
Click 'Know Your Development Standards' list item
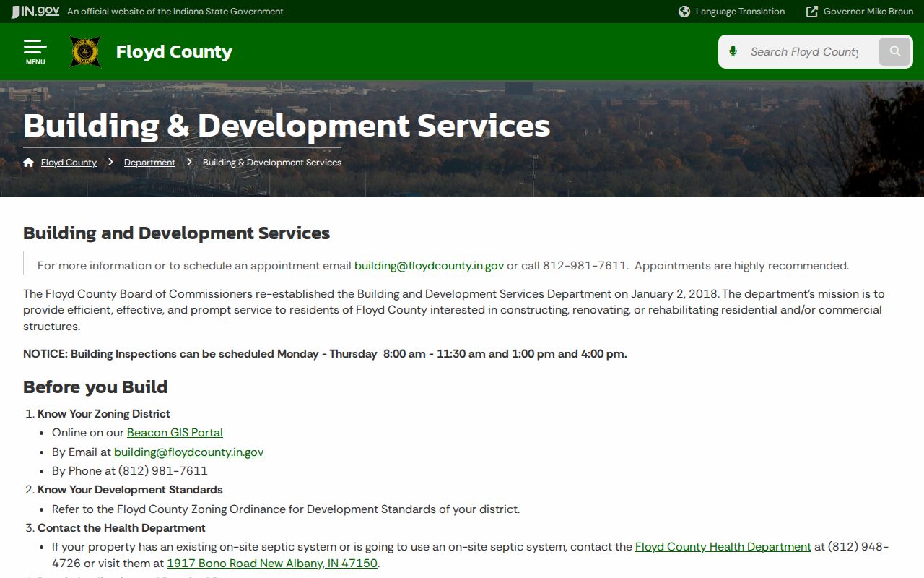tap(130, 489)
